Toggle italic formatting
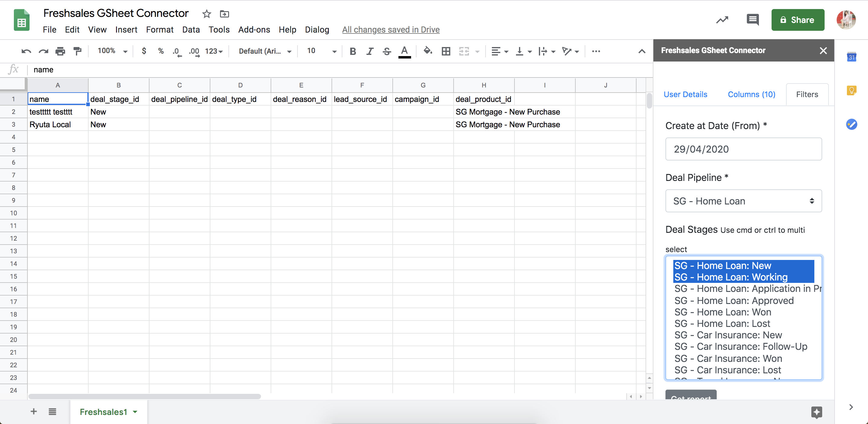This screenshot has height=424, width=868. [x=370, y=51]
